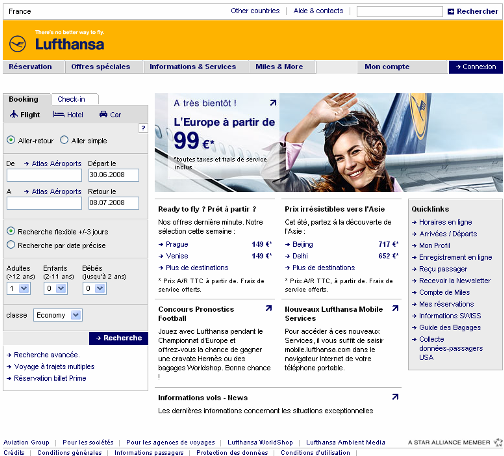Open the Recevoir la Newsletter quicklink
The image size is (504, 456).
[x=451, y=280]
